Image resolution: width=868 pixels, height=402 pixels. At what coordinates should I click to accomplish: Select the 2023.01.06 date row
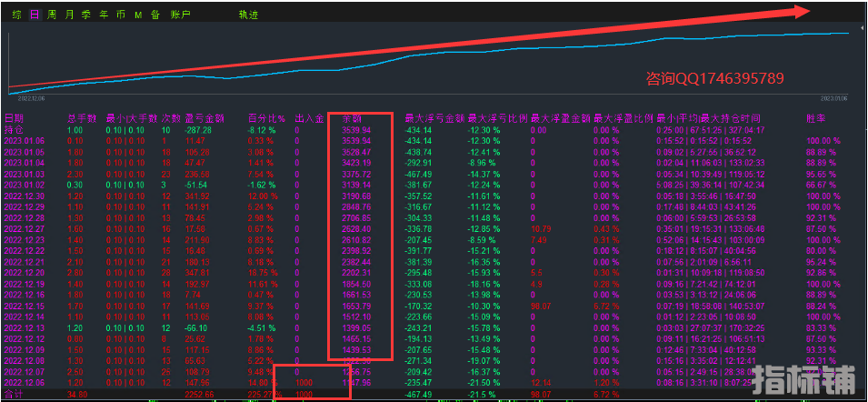(25, 141)
